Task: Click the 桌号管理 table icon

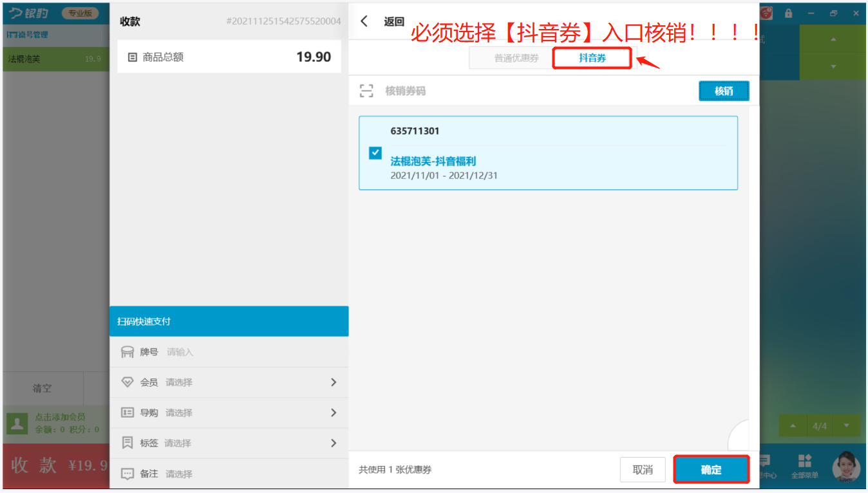Action: coord(11,34)
